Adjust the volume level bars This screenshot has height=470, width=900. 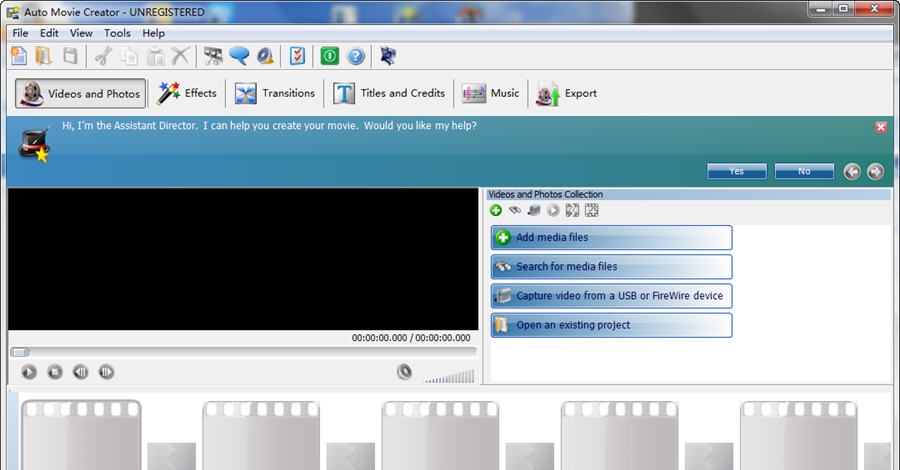pos(449,376)
